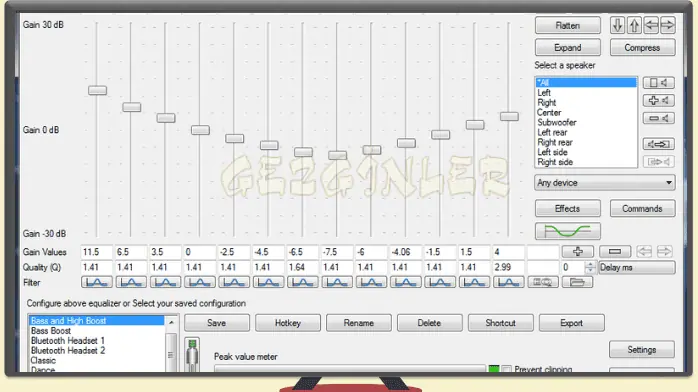Increase delay value with spinner arrows
This screenshot has height=392, width=698.
(590, 265)
